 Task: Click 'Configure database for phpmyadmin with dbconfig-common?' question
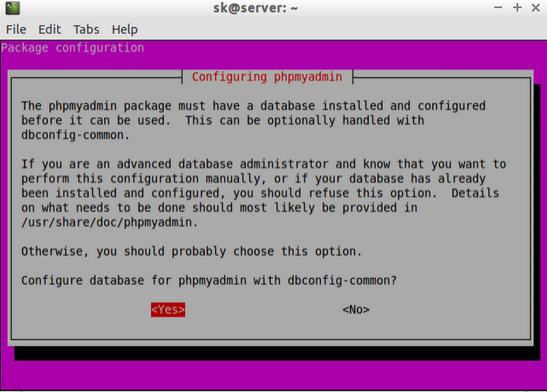pyautogui.click(x=209, y=280)
